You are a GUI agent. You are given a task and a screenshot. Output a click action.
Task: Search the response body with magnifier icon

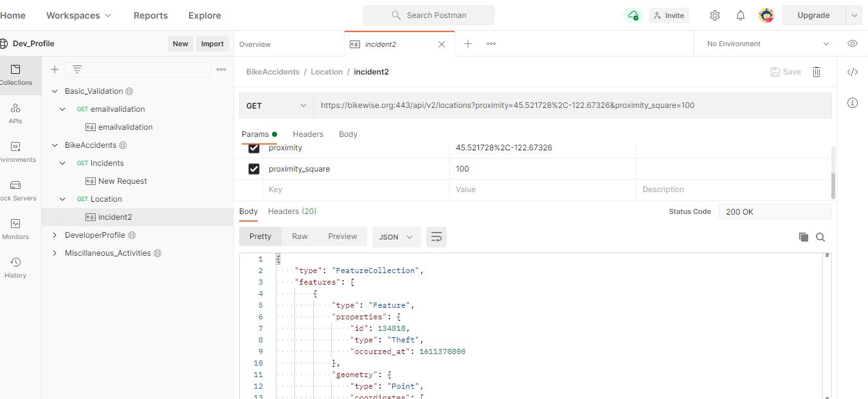click(x=820, y=237)
